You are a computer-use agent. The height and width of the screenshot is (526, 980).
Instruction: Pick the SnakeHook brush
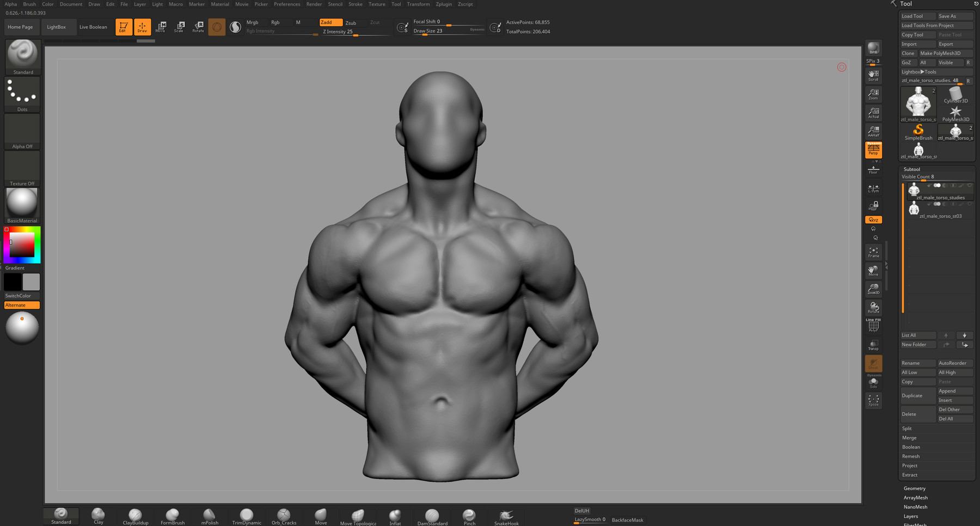[506, 516]
